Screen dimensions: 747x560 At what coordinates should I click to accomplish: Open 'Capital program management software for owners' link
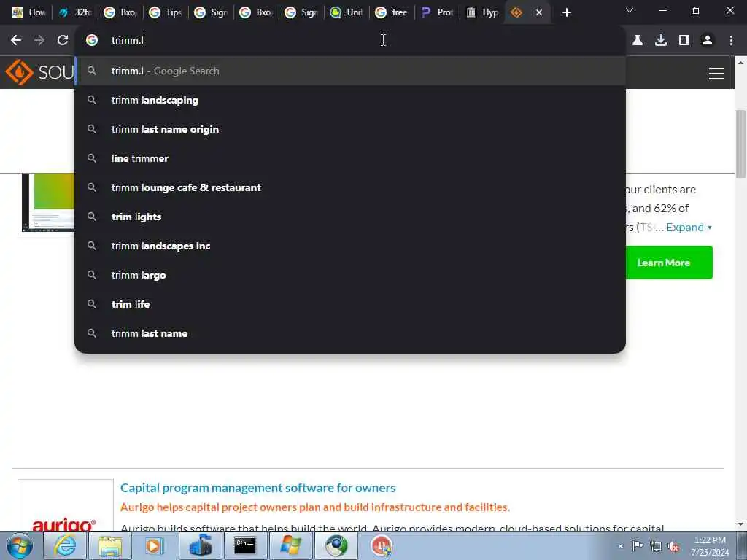[258, 488]
